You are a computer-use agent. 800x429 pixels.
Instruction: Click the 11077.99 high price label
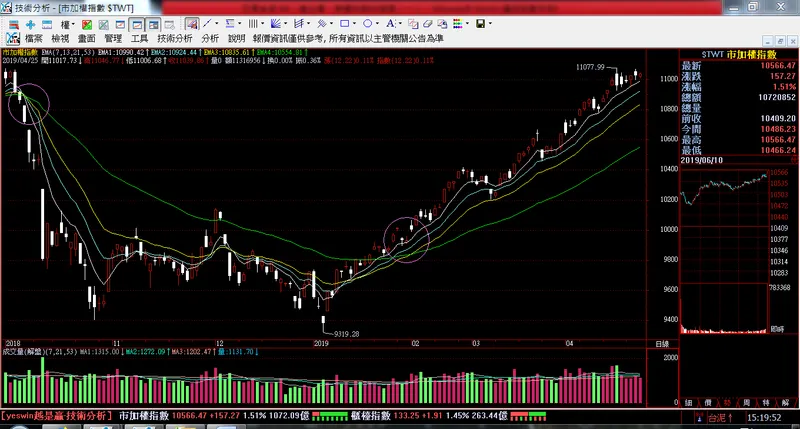point(590,67)
